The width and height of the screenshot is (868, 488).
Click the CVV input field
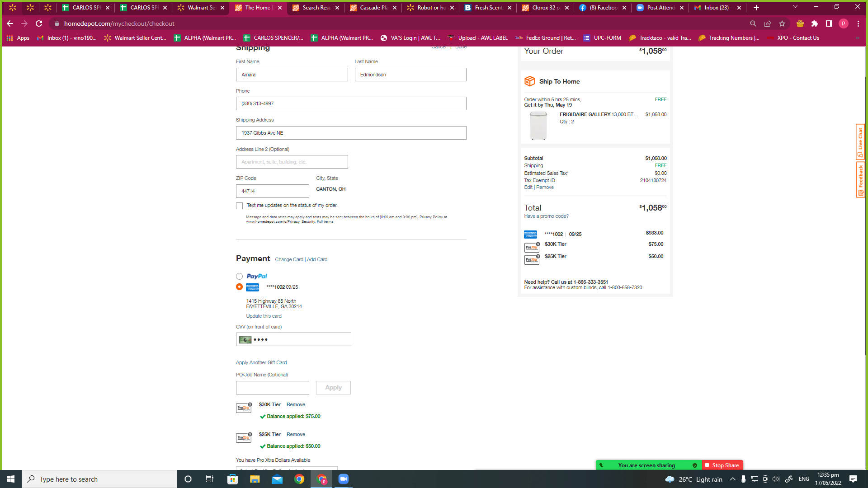point(293,339)
